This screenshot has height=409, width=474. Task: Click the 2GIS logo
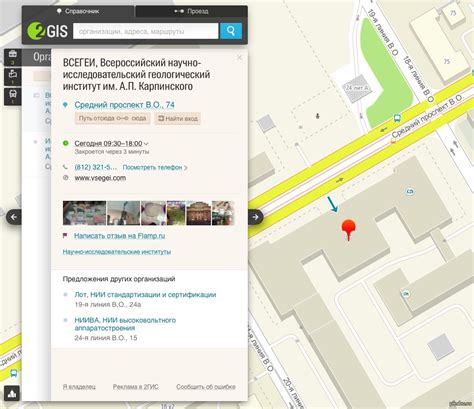tap(48, 31)
